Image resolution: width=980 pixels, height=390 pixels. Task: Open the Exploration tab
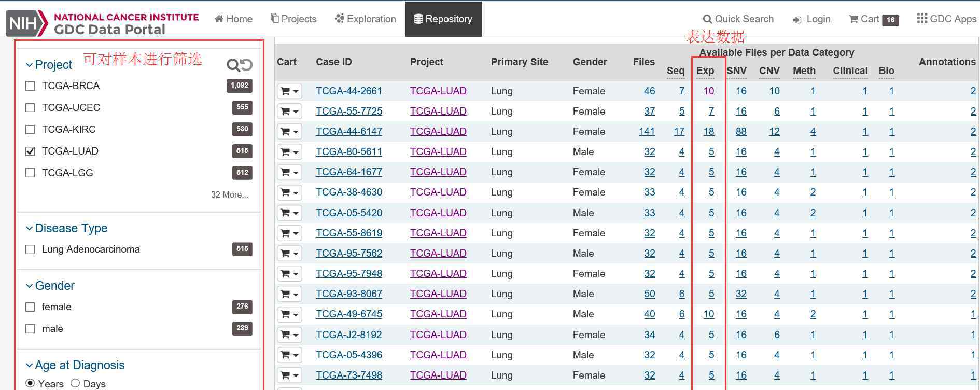366,19
